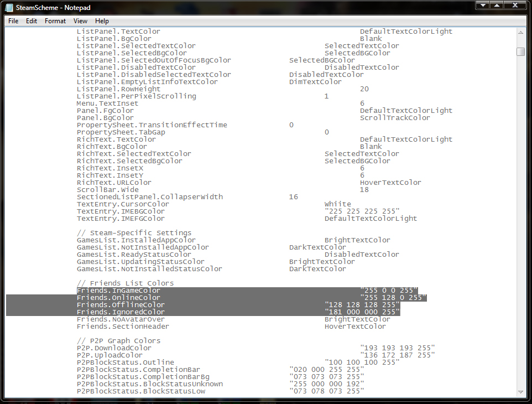
Task: Click the vertical scrollbar thumb
Action: click(x=520, y=51)
